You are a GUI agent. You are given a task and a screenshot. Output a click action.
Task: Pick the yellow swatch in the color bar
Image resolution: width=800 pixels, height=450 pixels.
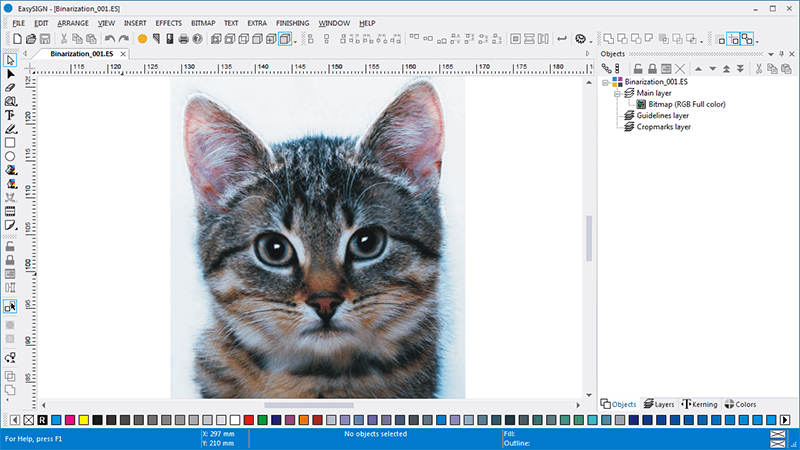84,420
